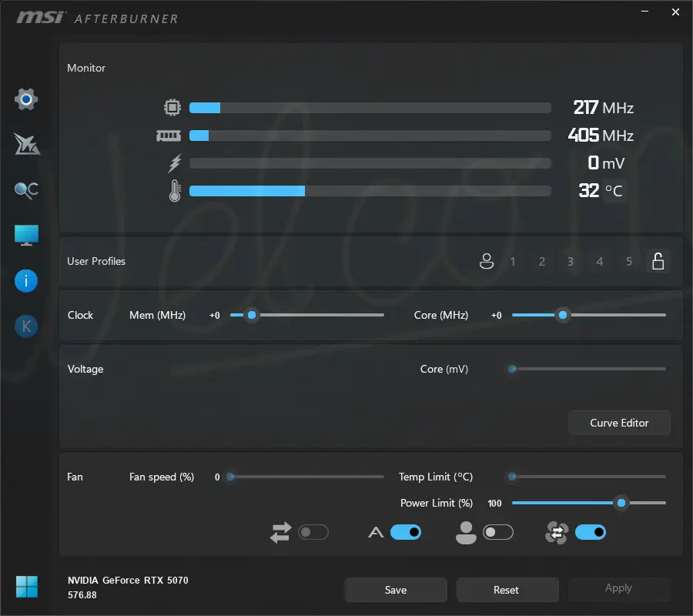Turn off the fan curve switch
Image resolution: width=693 pixels, height=616 pixels.
[591, 532]
